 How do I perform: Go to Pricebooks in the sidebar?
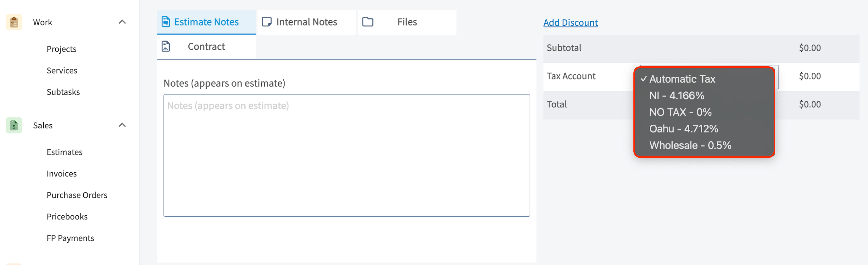[67, 217]
